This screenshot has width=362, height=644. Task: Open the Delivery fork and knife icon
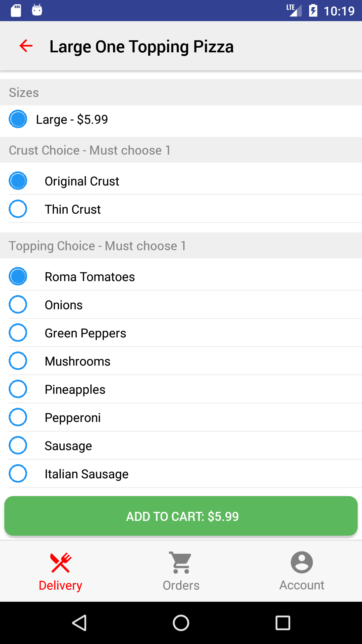click(x=61, y=562)
